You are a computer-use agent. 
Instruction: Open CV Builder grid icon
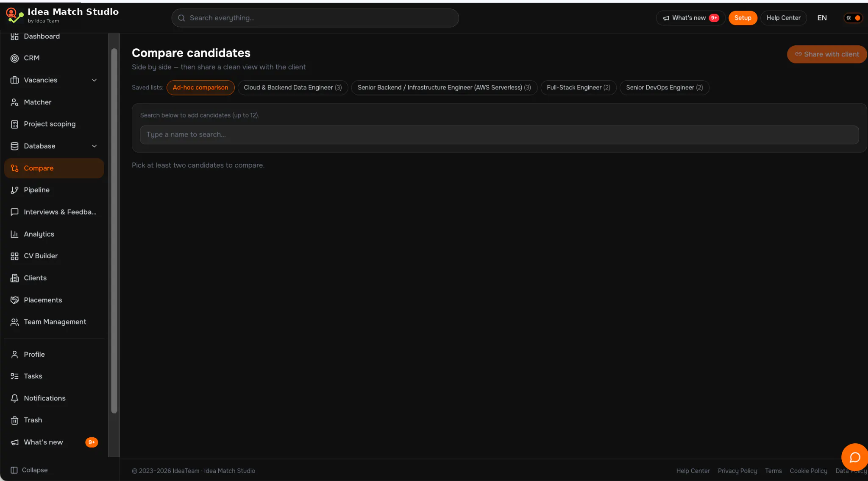click(x=14, y=256)
